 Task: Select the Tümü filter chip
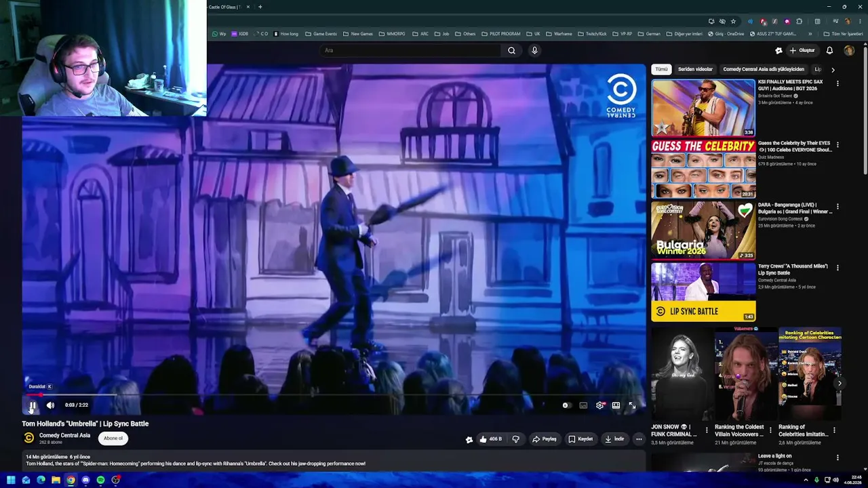[x=661, y=69]
